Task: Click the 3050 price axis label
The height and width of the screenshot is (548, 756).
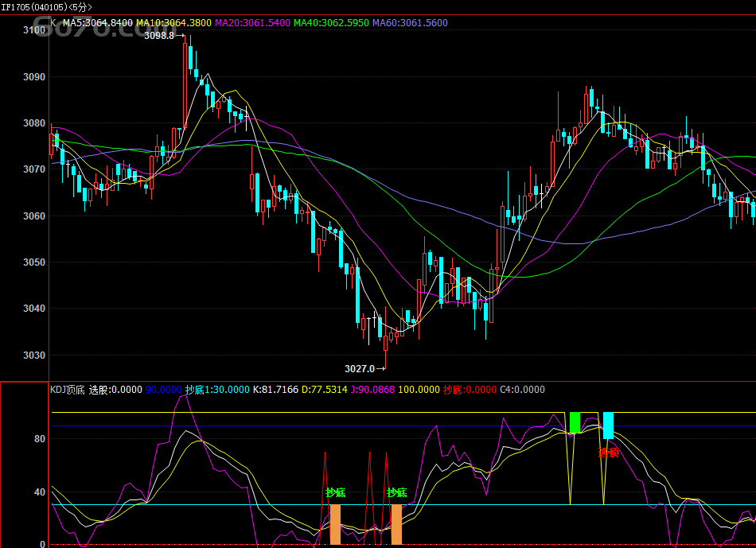Action: 34,262
